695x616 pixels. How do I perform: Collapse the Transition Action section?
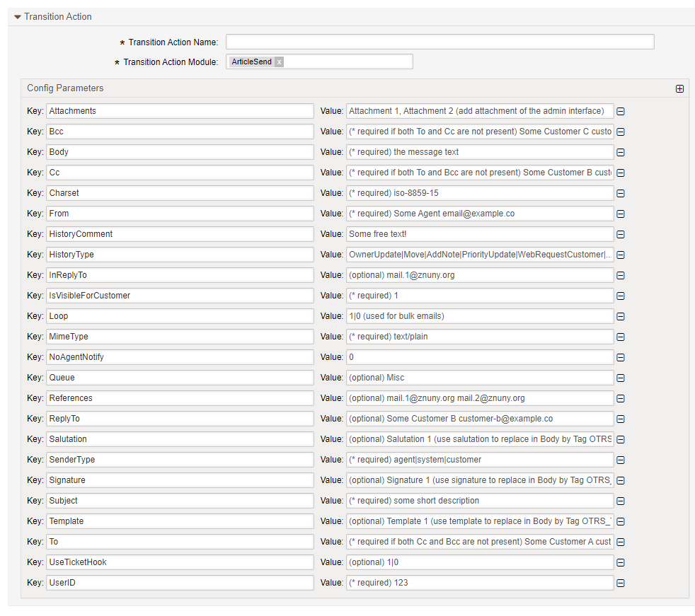tap(18, 16)
